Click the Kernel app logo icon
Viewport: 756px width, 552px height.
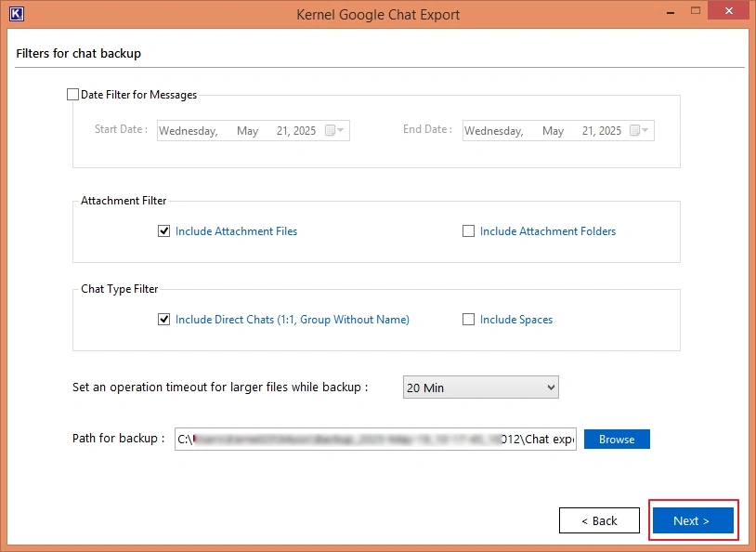[x=17, y=14]
